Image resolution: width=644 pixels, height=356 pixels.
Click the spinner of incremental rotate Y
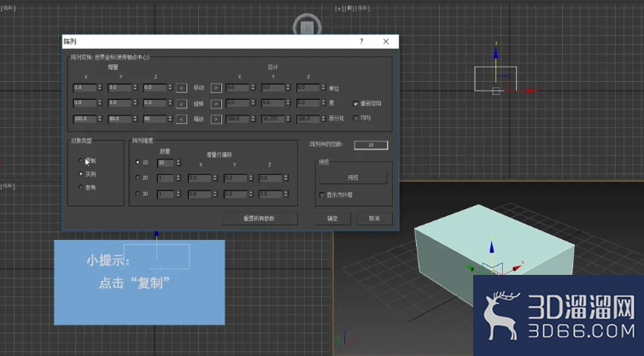pos(135,103)
